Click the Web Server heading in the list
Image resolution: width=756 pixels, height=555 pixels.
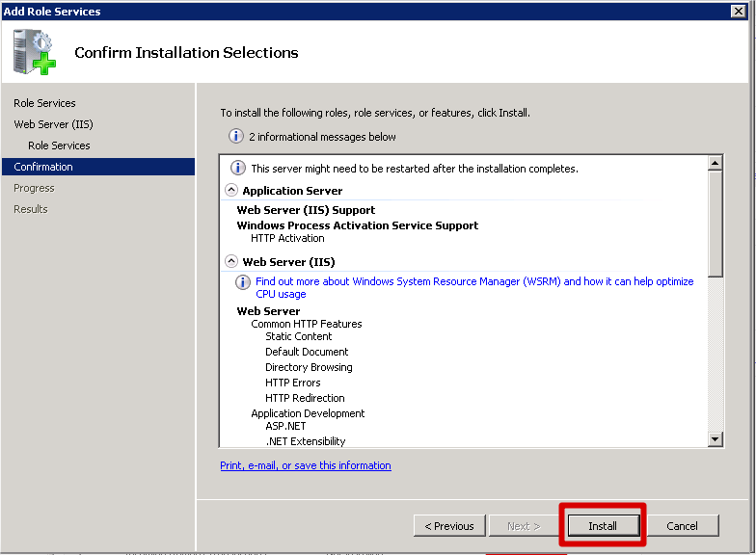pos(268,311)
